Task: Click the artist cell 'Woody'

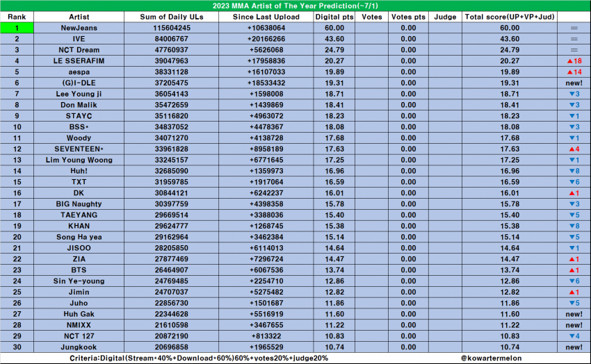Action: tap(79, 138)
